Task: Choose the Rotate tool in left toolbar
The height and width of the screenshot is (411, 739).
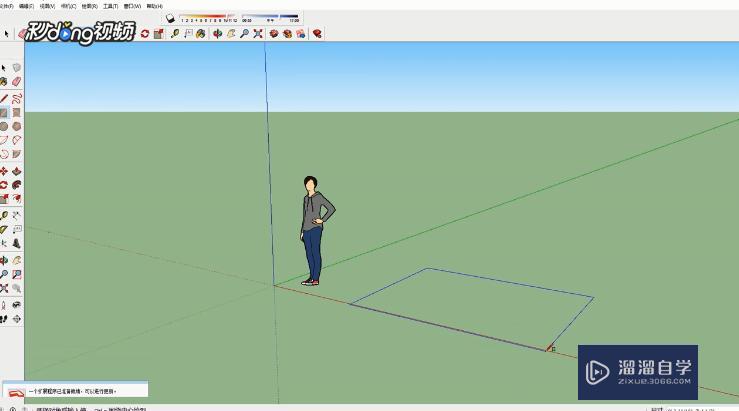Action: coord(4,185)
